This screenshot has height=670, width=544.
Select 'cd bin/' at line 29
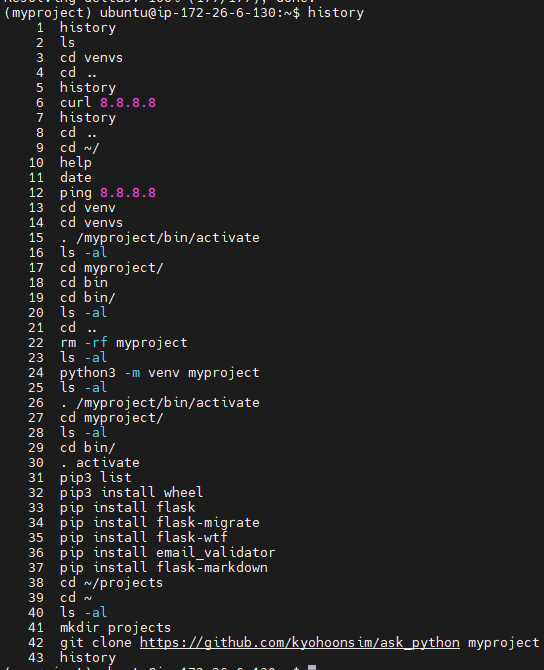coord(88,448)
